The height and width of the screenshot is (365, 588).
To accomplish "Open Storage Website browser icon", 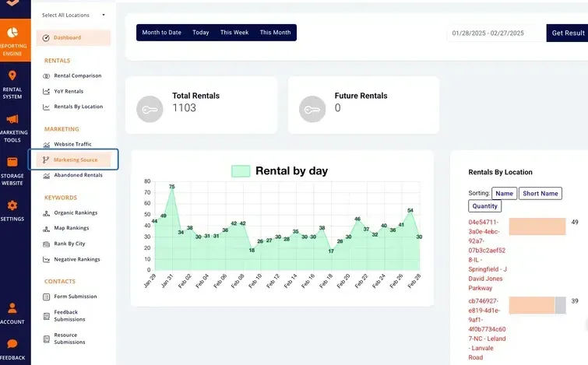I will (12, 162).
